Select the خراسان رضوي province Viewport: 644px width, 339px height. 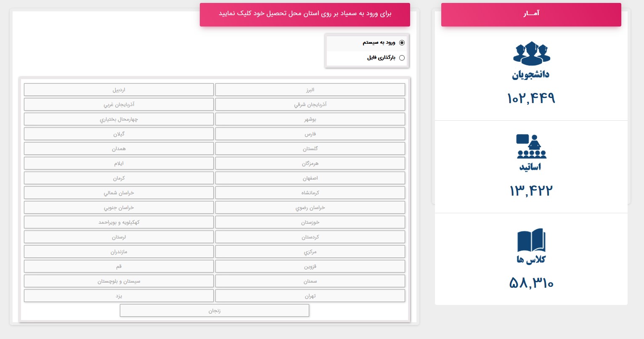[x=310, y=207]
